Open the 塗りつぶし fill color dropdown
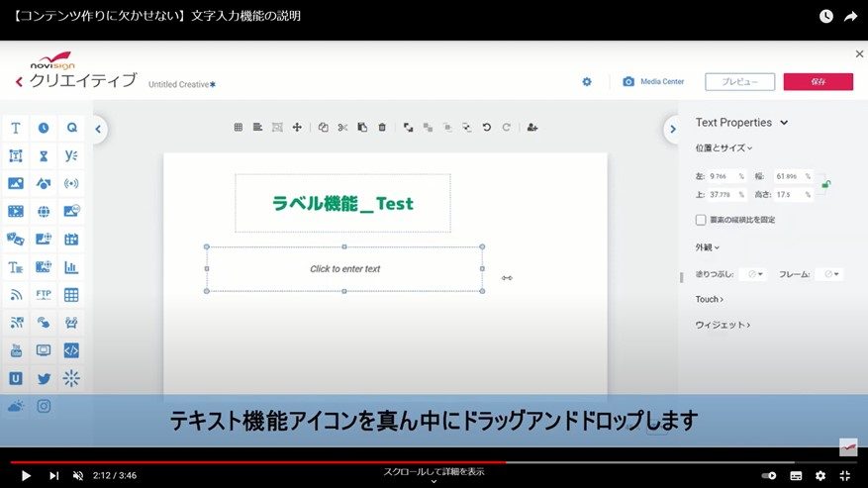Image resolution: width=868 pixels, height=488 pixels. [x=755, y=274]
